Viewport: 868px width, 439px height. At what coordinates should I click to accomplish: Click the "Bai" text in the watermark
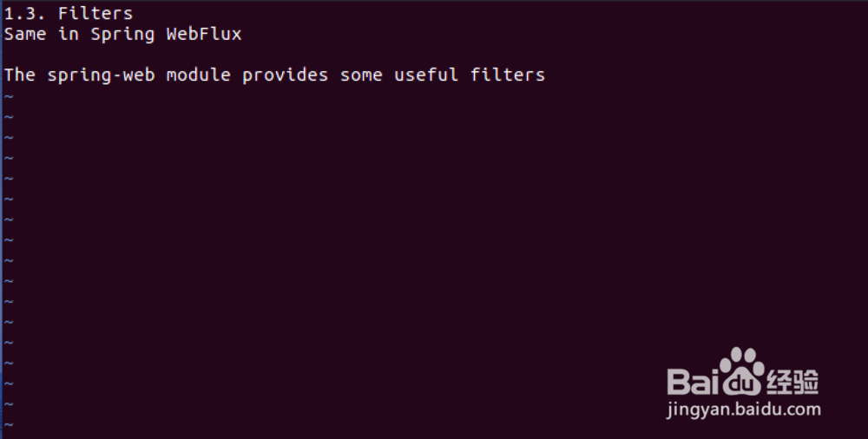[694, 380]
